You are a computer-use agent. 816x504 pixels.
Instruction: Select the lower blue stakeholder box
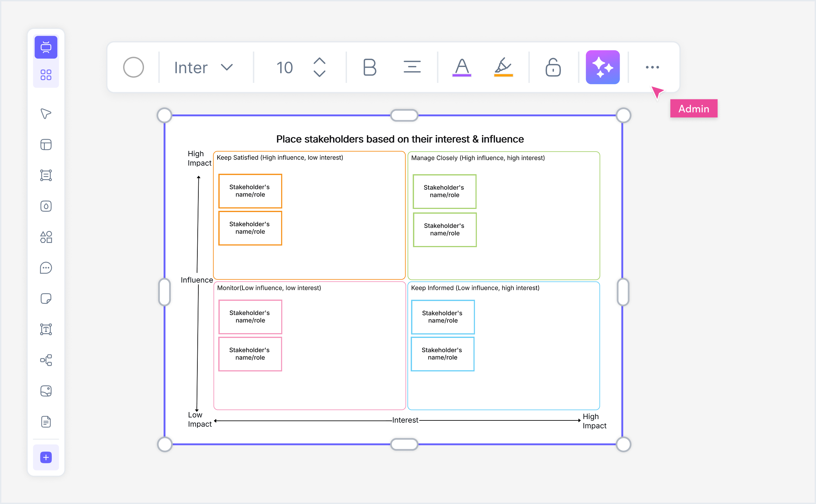(442, 354)
